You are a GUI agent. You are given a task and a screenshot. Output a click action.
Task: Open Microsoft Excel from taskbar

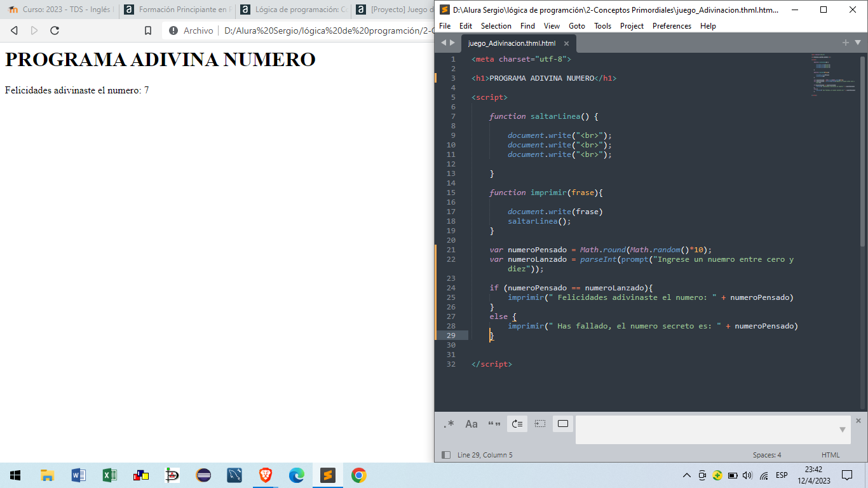tap(109, 475)
